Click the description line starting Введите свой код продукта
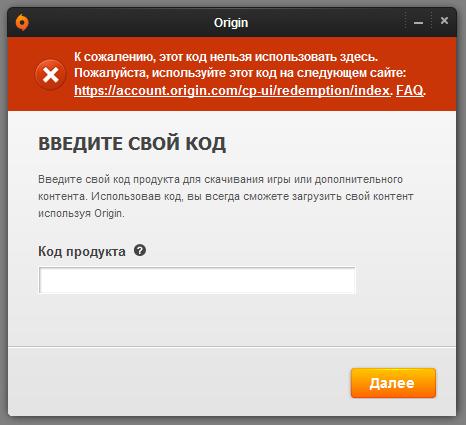467x425 pixels. coord(220,179)
